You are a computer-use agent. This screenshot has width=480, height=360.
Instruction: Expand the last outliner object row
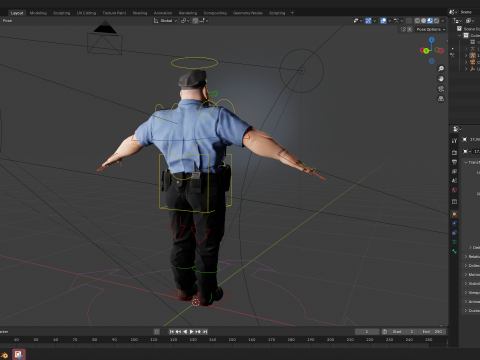466,69
